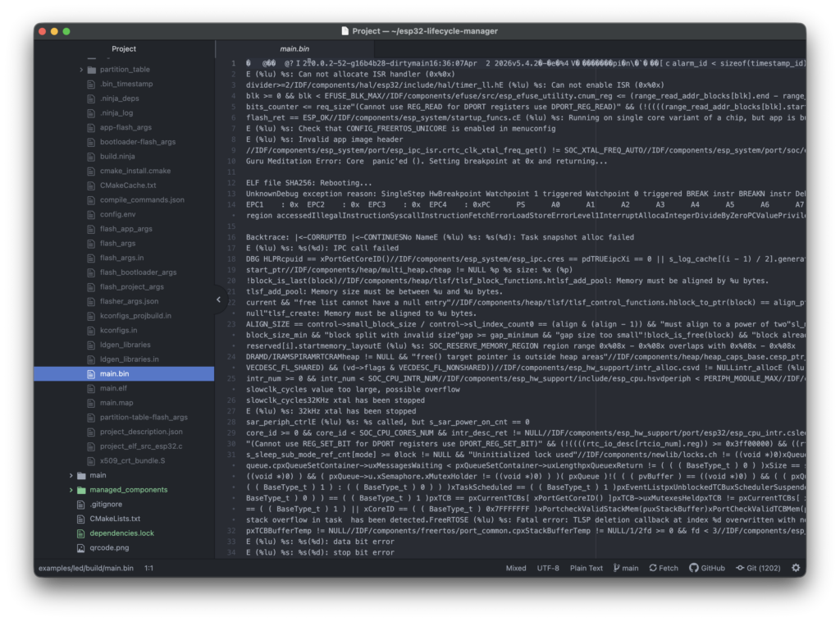Collapse the Project tree view panel
The width and height of the screenshot is (840, 622).
pos(218,300)
